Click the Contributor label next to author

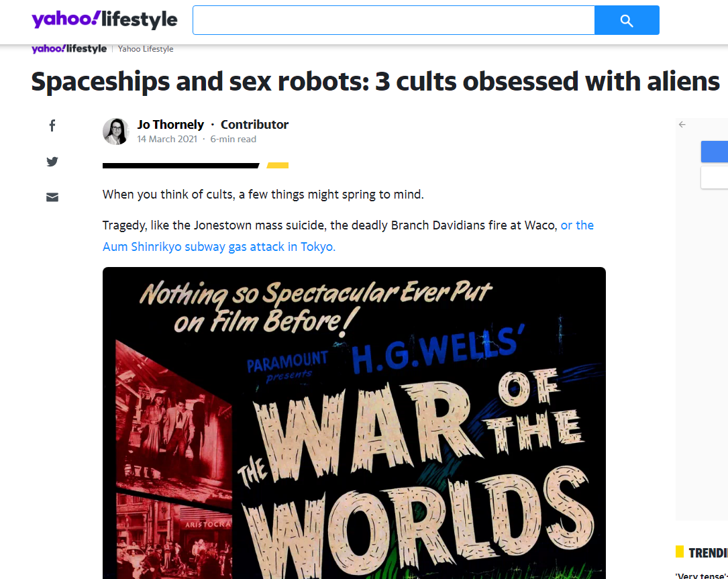254,124
